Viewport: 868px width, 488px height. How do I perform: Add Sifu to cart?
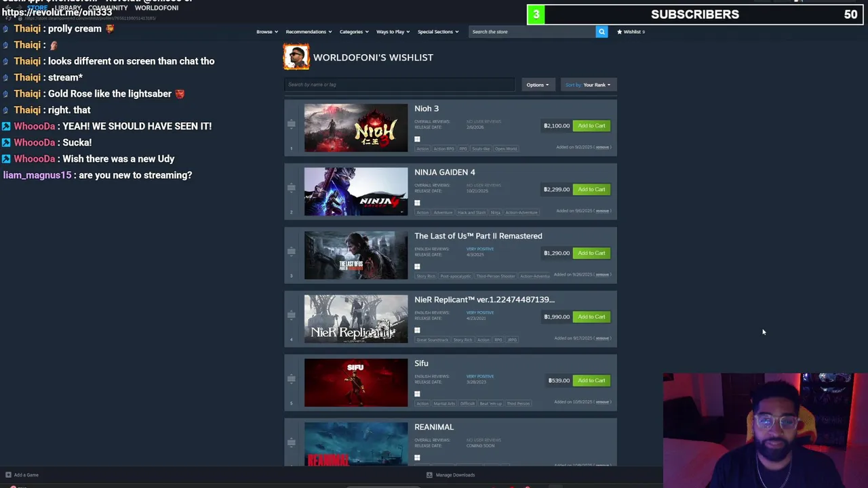pyautogui.click(x=591, y=380)
